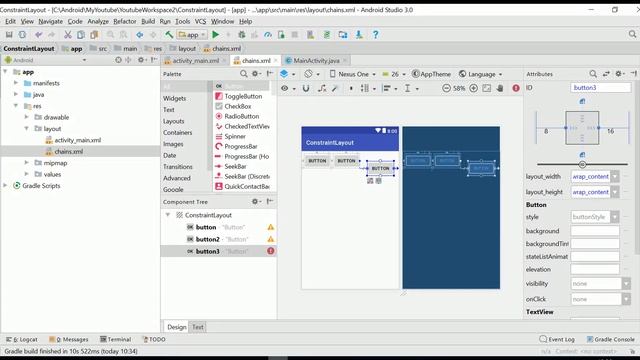Image resolution: width=640 pixels, height=360 pixels.
Task: Clear all constraints icon
Action: pos(322,88)
